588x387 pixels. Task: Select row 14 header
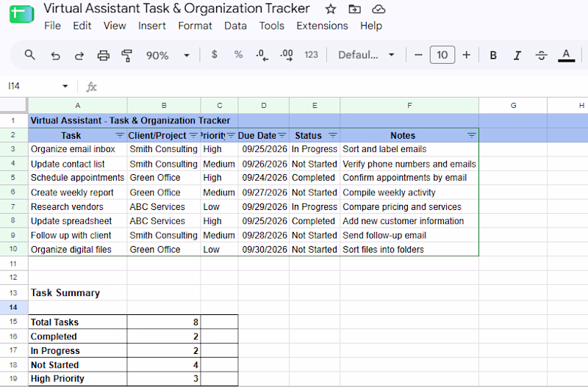(13, 307)
